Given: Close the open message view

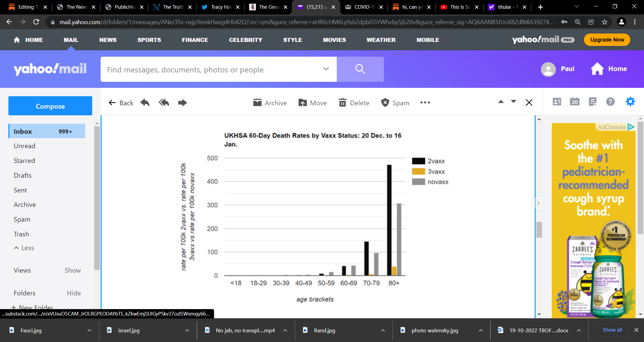Looking at the screenshot, I should [x=529, y=102].
